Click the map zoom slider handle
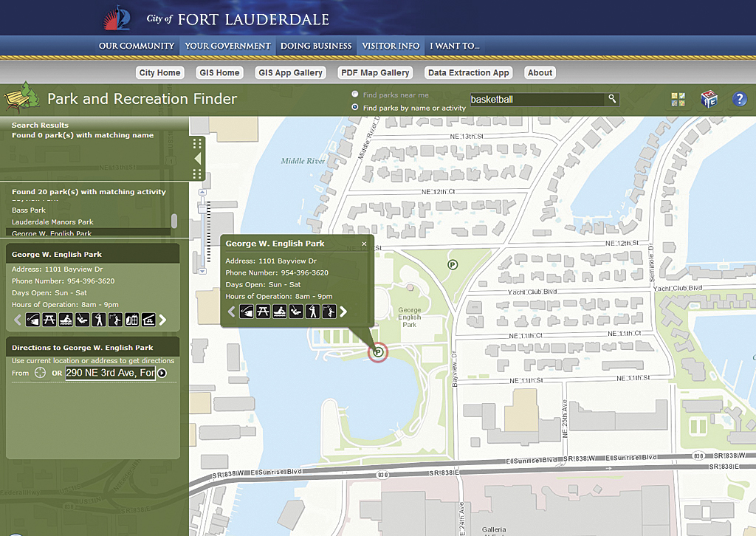This screenshot has width=756, height=536. pyautogui.click(x=203, y=209)
